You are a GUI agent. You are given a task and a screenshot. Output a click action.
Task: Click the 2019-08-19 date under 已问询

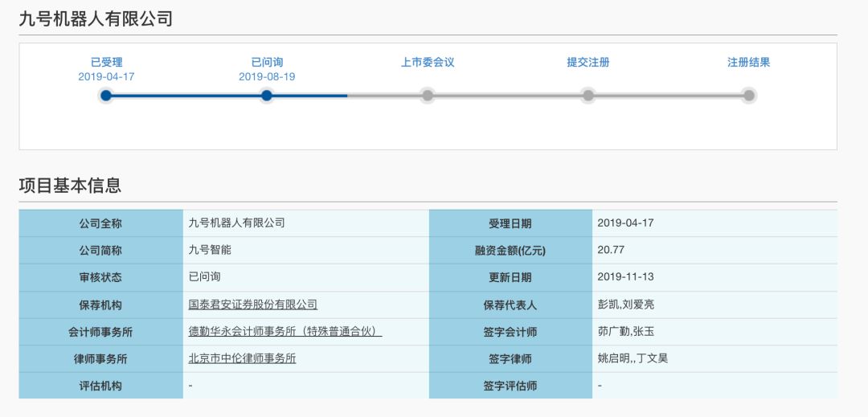pyautogui.click(x=267, y=76)
